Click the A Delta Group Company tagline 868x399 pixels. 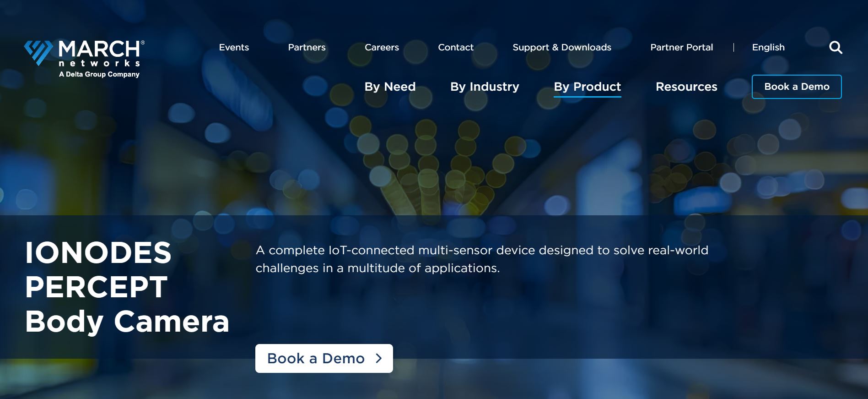click(x=99, y=74)
